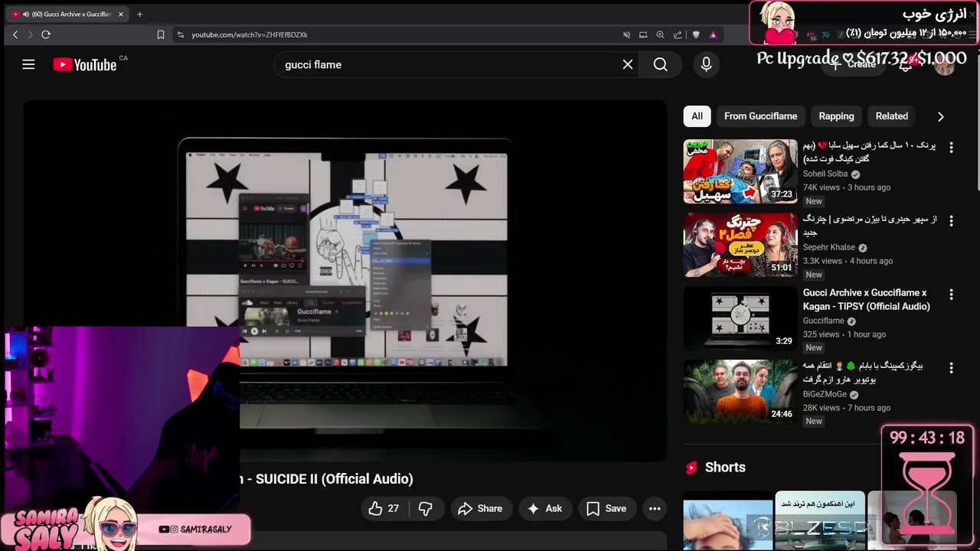
Task: Open the 37:23 Soheil Solba thumbnail
Action: coord(740,171)
